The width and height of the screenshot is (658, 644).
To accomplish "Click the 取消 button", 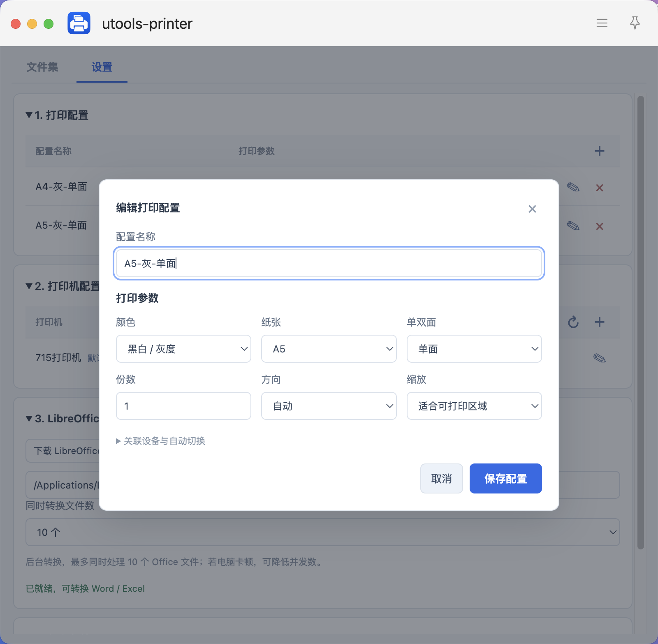I will pyautogui.click(x=442, y=478).
